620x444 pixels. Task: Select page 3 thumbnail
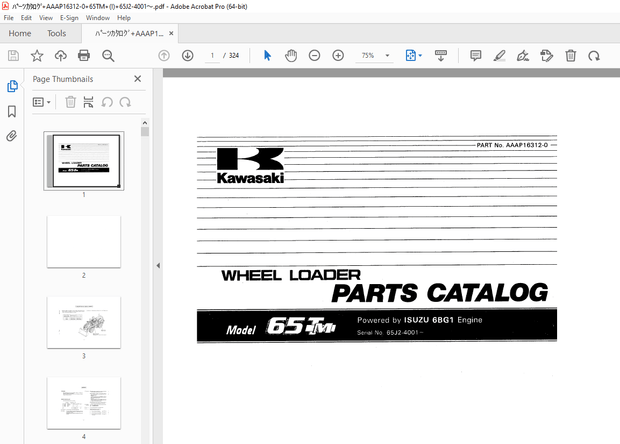tap(84, 322)
